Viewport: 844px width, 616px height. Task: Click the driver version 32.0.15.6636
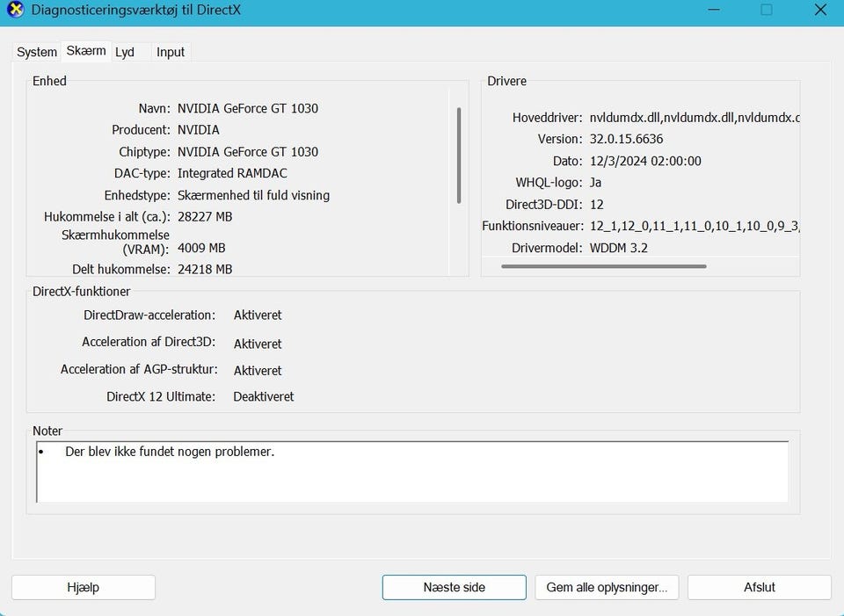click(x=626, y=139)
